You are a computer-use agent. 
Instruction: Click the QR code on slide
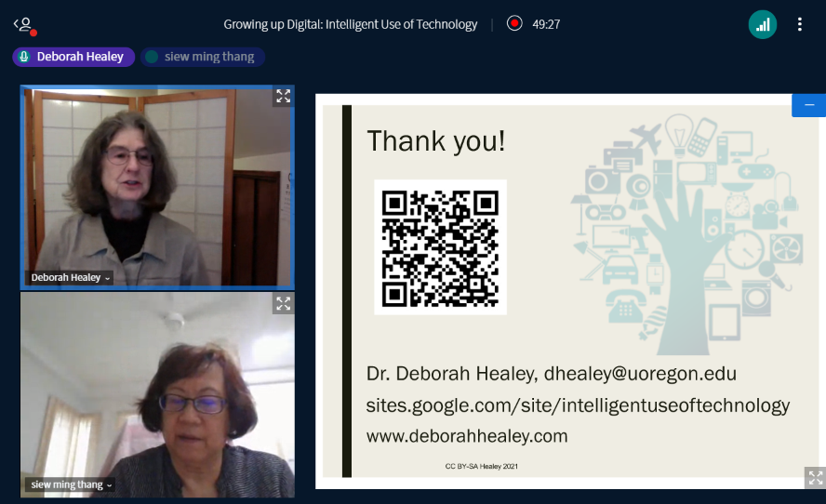point(440,247)
